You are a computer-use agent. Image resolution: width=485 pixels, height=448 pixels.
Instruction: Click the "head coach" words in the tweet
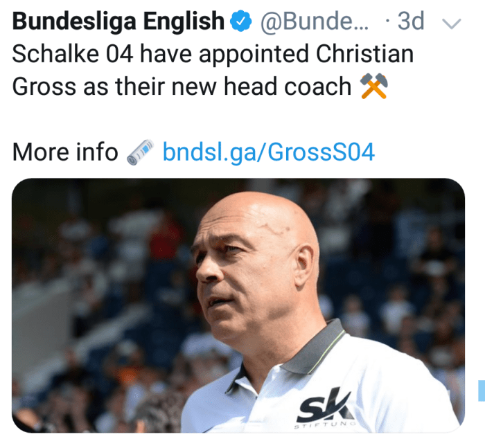(x=288, y=87)
